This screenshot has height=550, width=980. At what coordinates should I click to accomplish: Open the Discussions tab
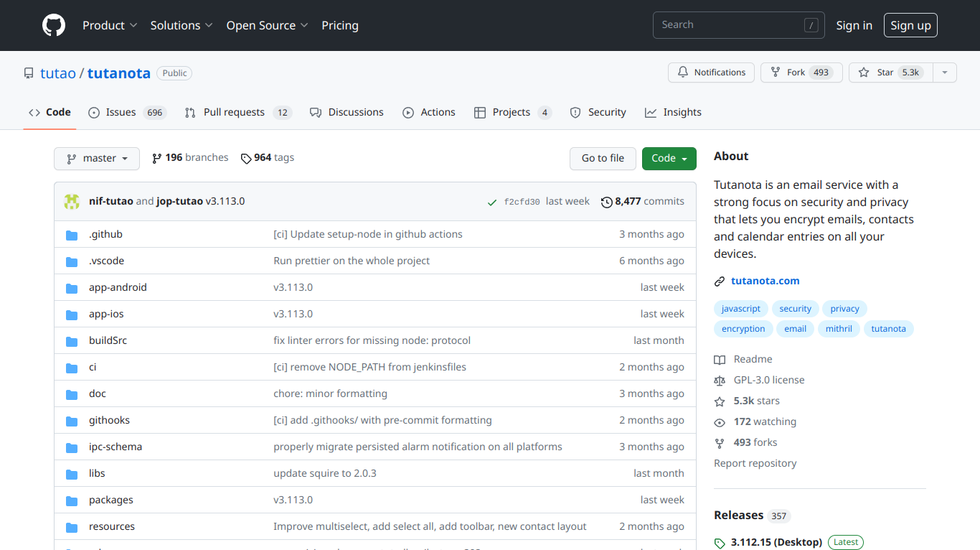point(347,112)
